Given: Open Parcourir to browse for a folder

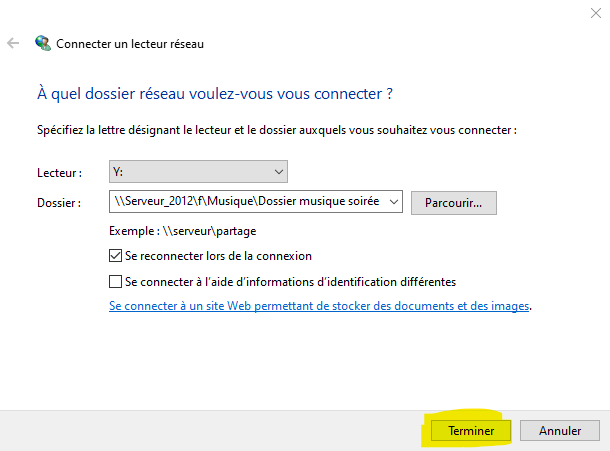Looking at the screenshot, I should [454, 203].
